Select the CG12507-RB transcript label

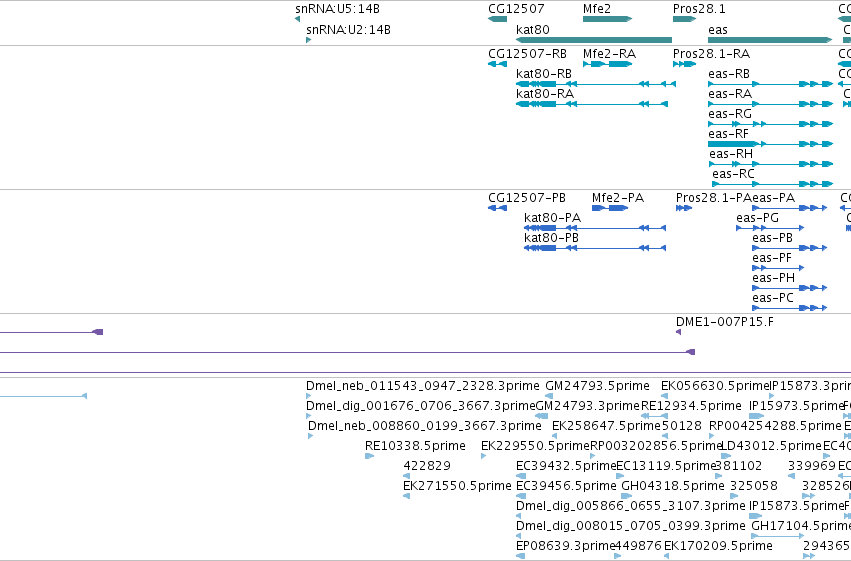click(528, 54)
